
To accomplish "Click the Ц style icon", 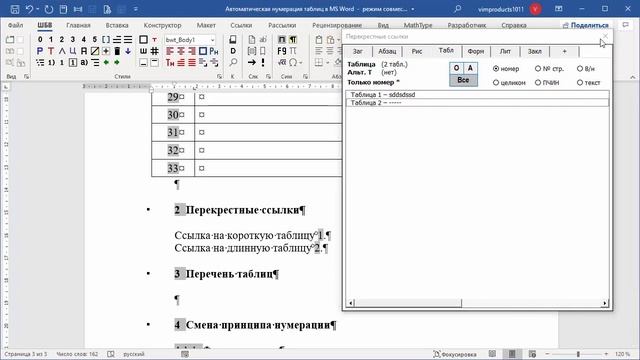I will (x=73, y=51).
